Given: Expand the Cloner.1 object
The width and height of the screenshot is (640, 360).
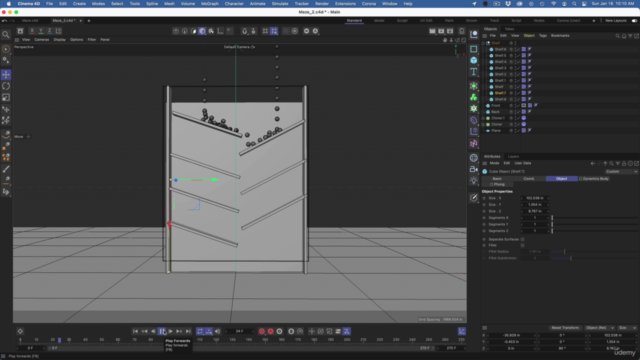Looking at the screenshot, I should click(483, 118).
